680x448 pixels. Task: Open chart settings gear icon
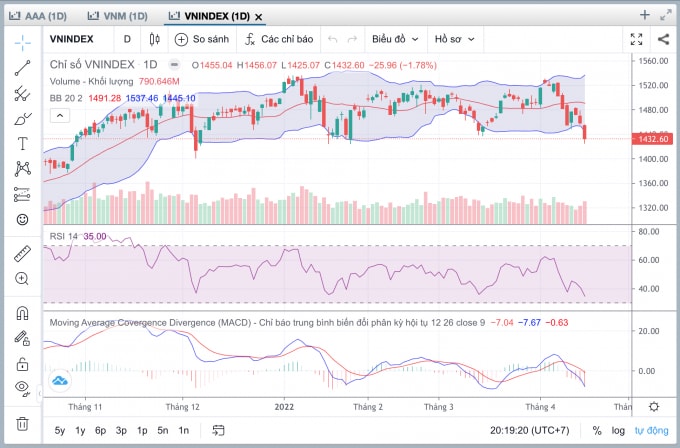point(654,407)
